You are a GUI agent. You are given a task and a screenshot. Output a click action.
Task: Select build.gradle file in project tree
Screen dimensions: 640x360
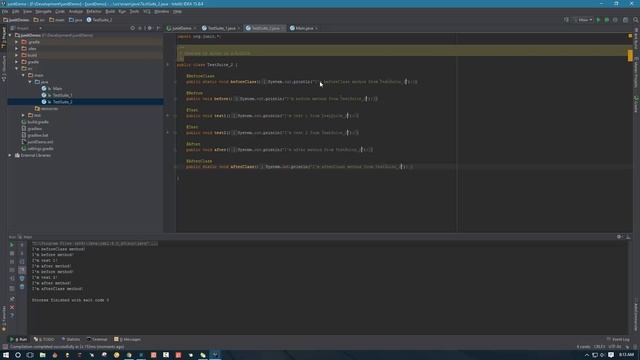[x=35, y=122]
